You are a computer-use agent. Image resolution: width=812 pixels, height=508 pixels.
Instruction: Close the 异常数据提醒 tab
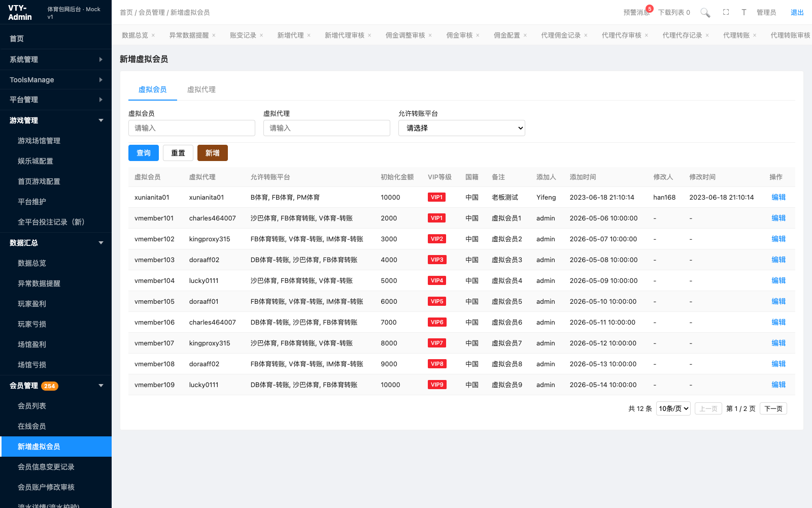tap(214, 35)
